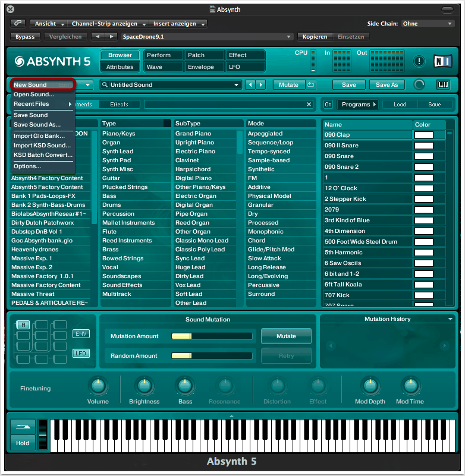The width and height of the screenshot is (465, 476).
Task: Click the sustain pedal icon above Hold
Action: click(23, 428)
